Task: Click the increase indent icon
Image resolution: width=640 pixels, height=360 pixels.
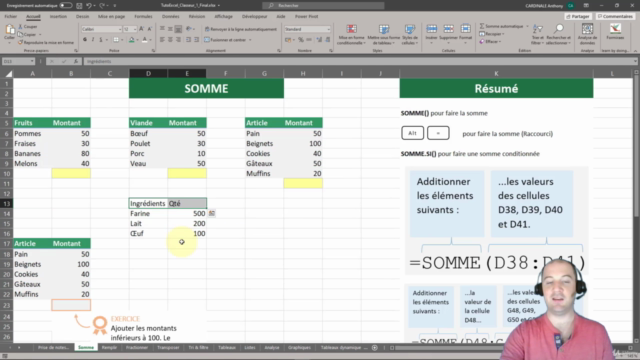Action: 197,40
